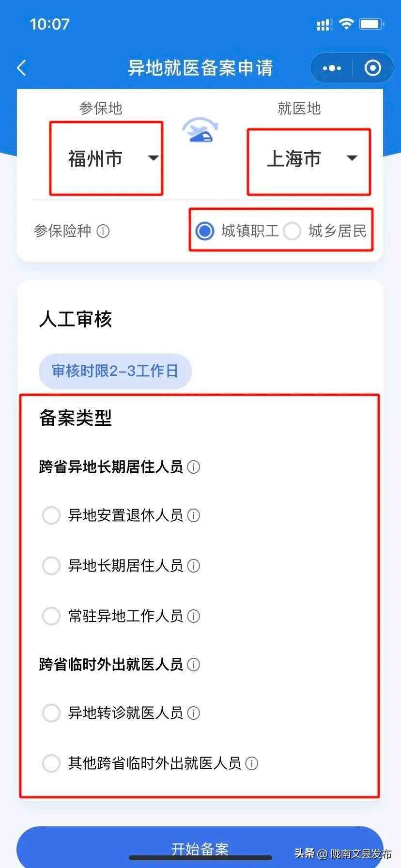Choose 异地安置退休人员 option
The width and height of the screenshot is (401, 868).
[51, 515]
